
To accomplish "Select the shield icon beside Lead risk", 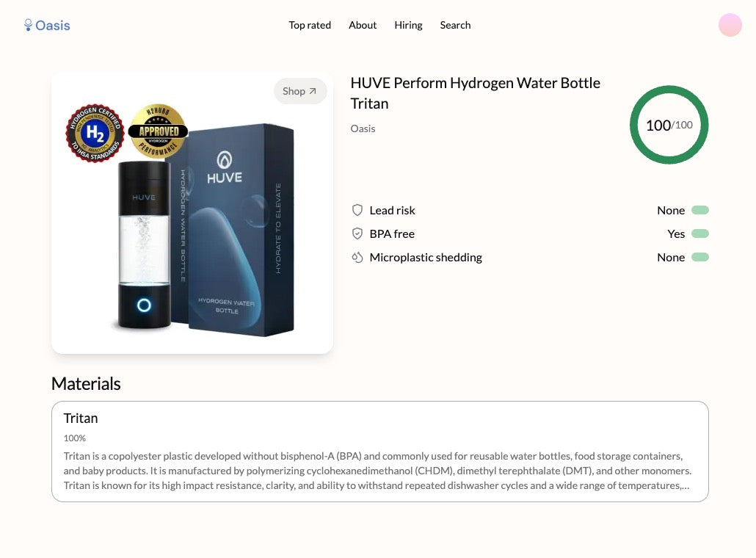I will point(357,210).
